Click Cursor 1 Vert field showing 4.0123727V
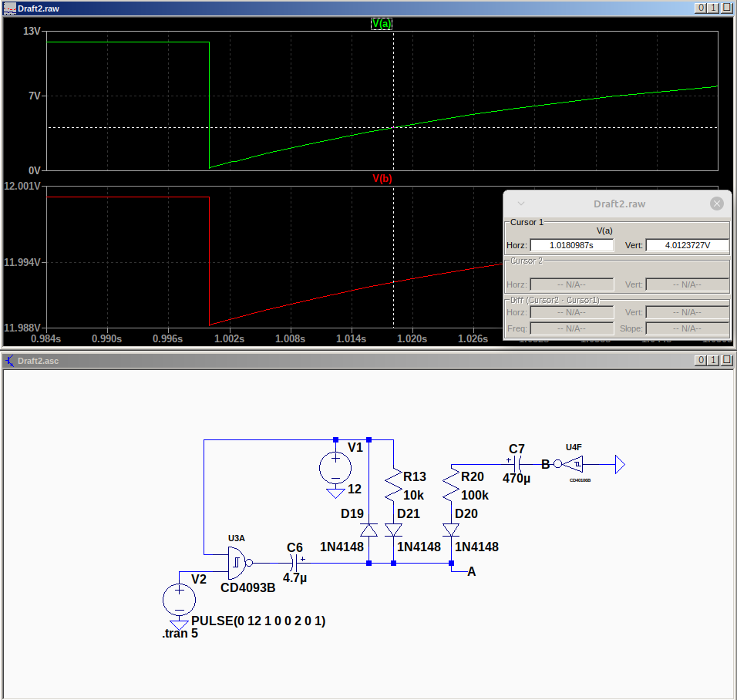The image size is (737, 700). 687,245
